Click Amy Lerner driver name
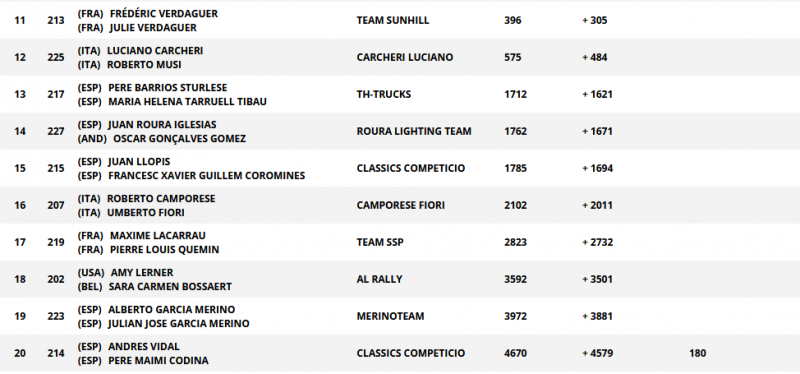The image size is (800, 374). tap(142, 272)
